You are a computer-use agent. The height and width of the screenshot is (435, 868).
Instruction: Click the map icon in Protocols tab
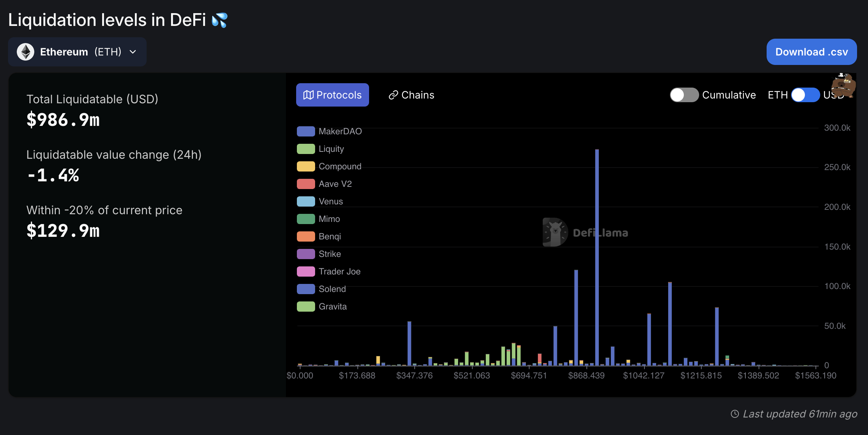[x=308, y=95]
